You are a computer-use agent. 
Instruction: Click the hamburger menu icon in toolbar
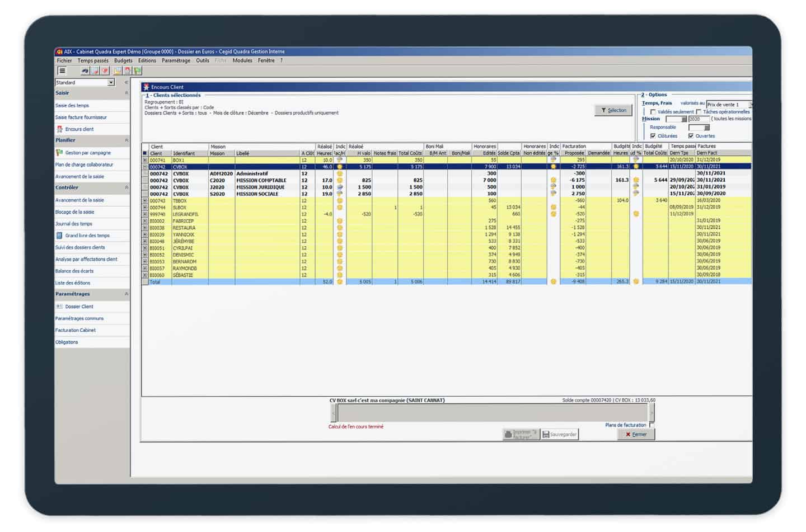pyautogui.click(x=62, y=70)
